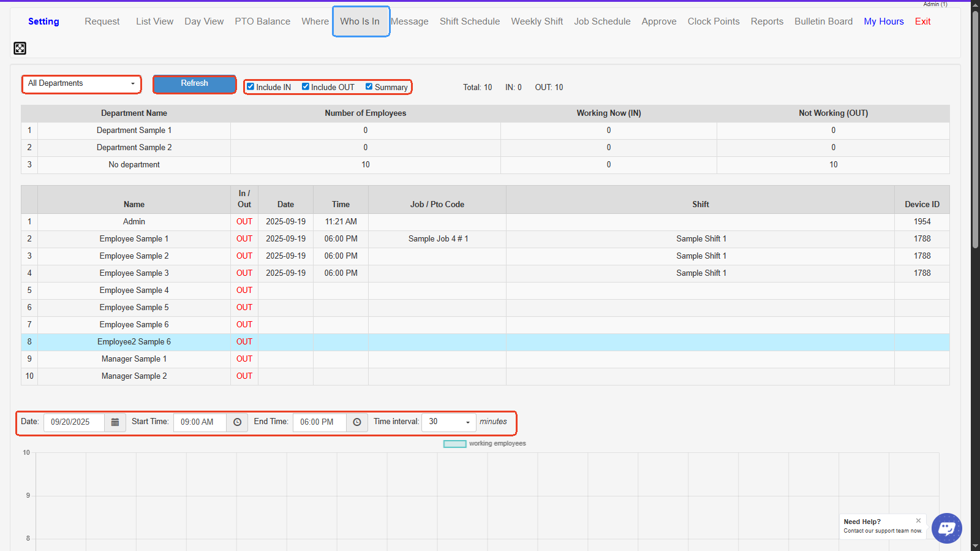Open the Setting menu

pos(43,21)
